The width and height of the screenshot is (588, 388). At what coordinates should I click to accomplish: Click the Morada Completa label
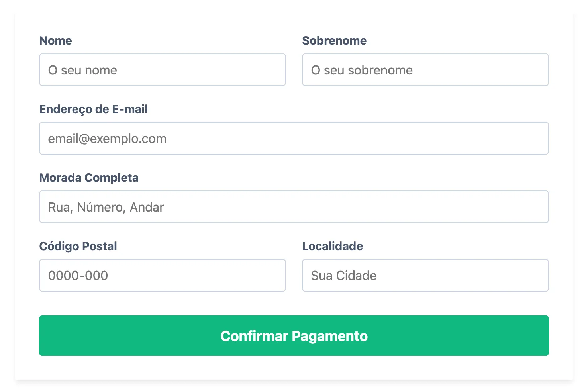89,178
